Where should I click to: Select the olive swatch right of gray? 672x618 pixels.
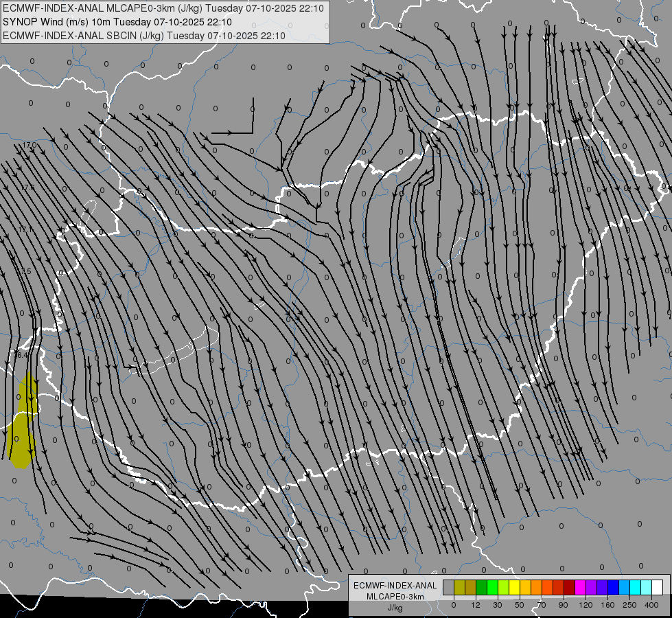[x=459, y=587]
